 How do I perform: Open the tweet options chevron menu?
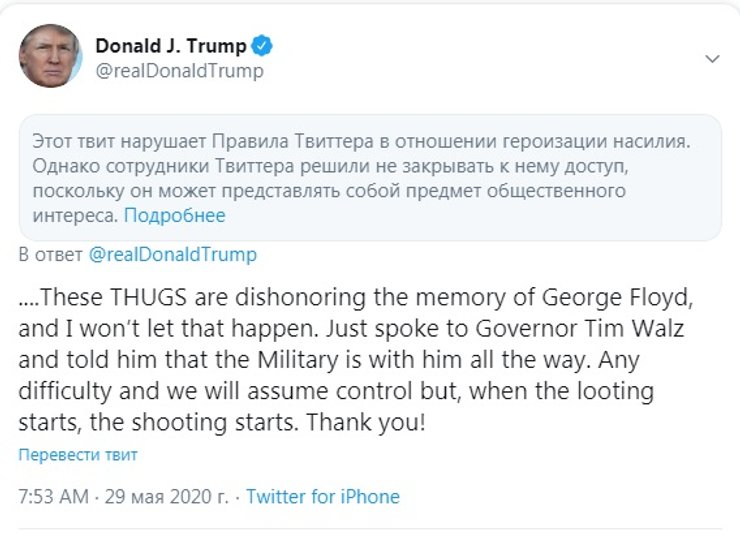pos(712,59)
